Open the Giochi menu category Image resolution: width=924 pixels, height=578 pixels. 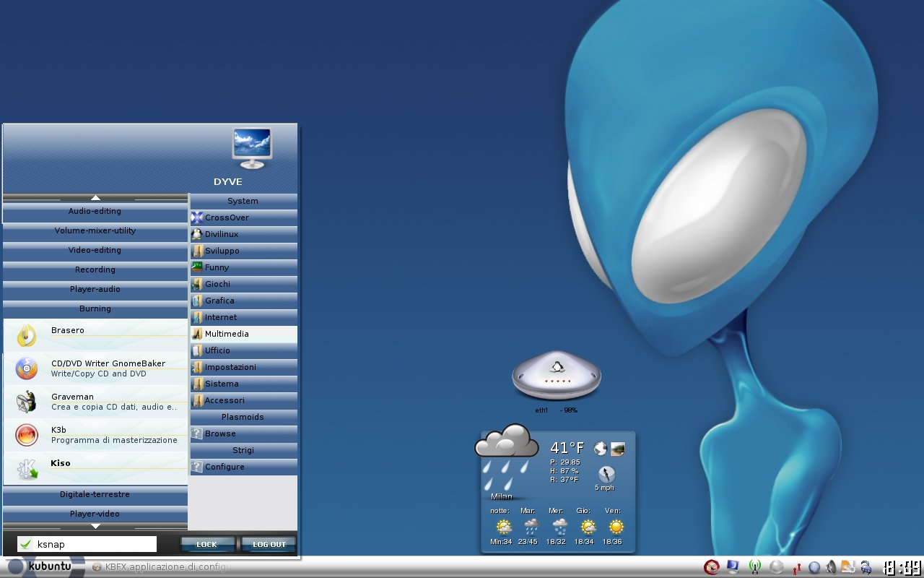tap(243, 284)
